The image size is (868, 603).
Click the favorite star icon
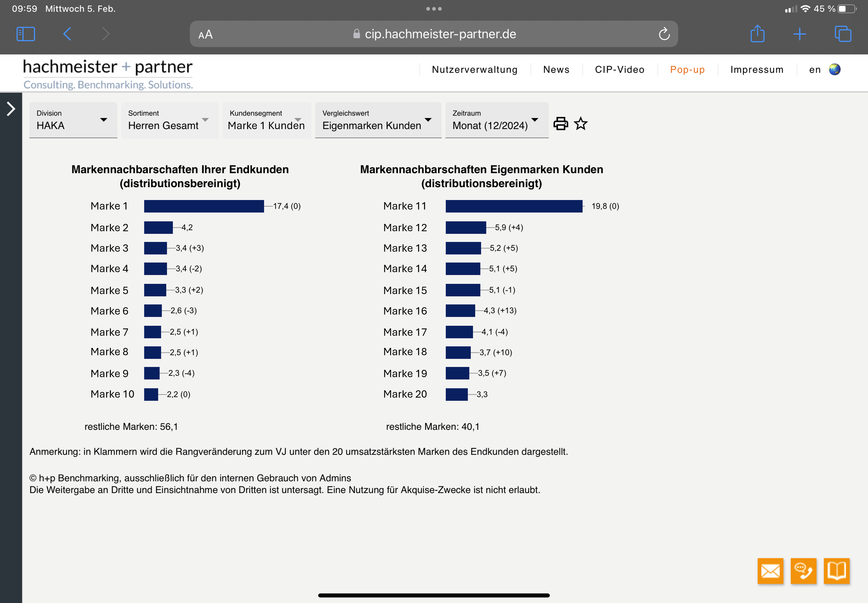[580, 124]
